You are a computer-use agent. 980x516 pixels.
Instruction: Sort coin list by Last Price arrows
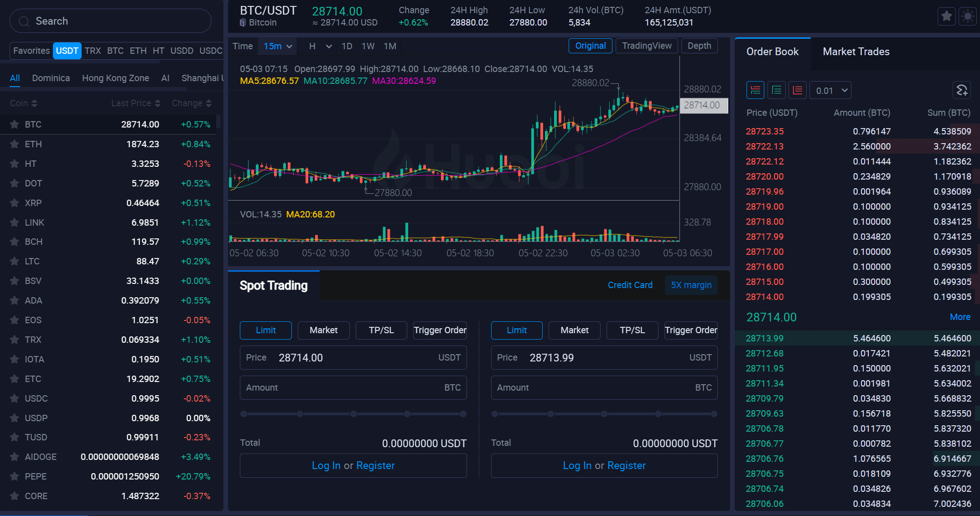[x=157, y=103]
